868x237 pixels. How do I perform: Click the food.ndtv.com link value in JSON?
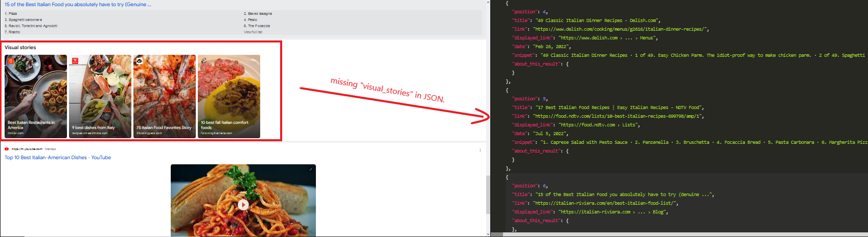(618, 116)
